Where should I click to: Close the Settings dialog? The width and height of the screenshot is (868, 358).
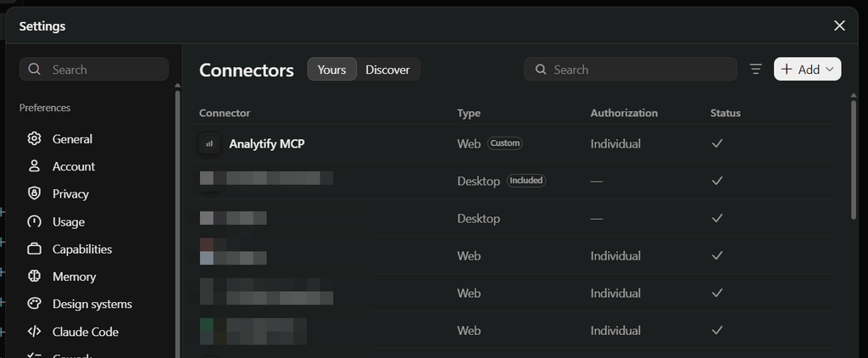(x=840, y=25)
